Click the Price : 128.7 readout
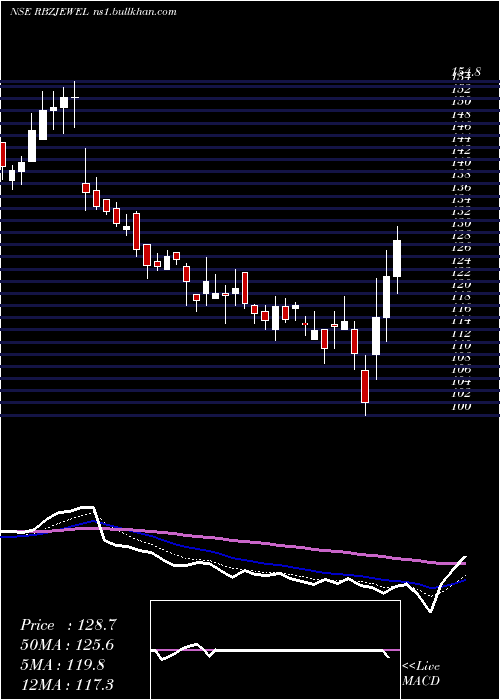This screenshot has width=500, height=700. click(68, 625)
